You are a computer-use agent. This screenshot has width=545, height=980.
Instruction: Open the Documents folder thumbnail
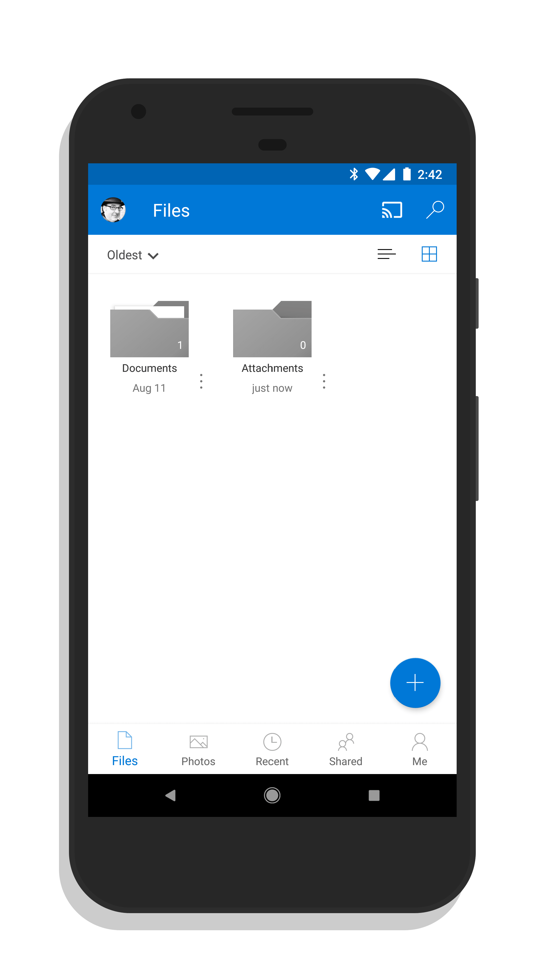[149, 329]
